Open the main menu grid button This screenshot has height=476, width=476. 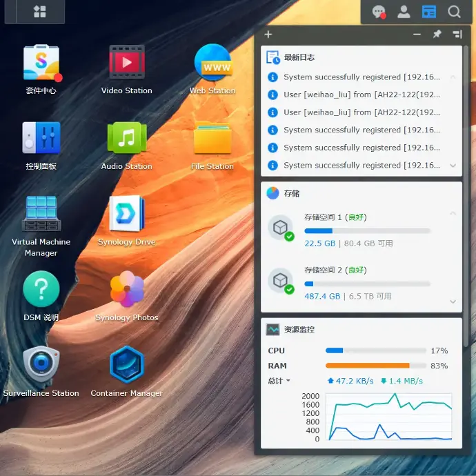(39, 12)
